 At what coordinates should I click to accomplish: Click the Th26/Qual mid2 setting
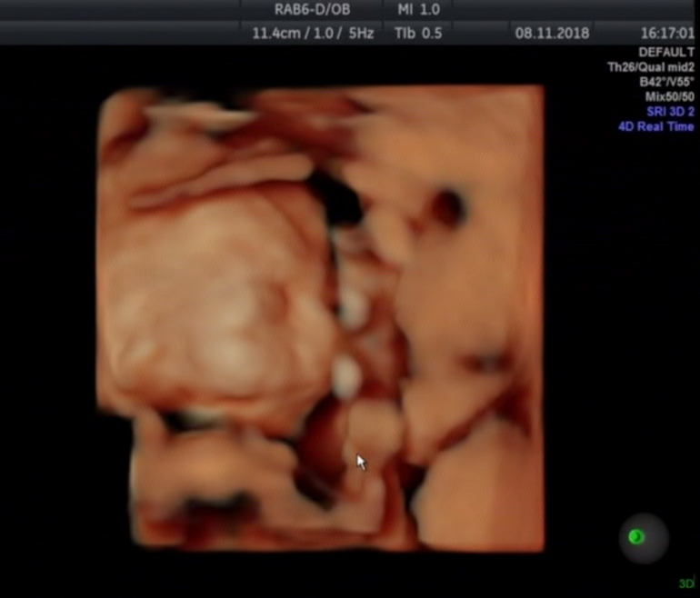(651, 67)
